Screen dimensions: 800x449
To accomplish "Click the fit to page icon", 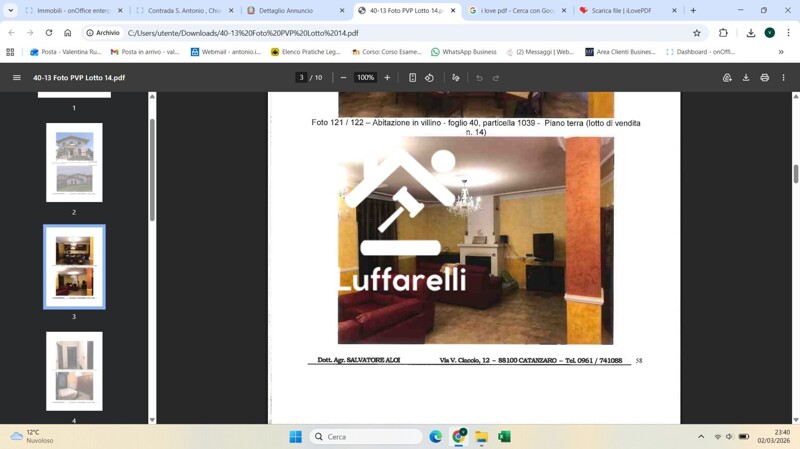I will point(412,78).
